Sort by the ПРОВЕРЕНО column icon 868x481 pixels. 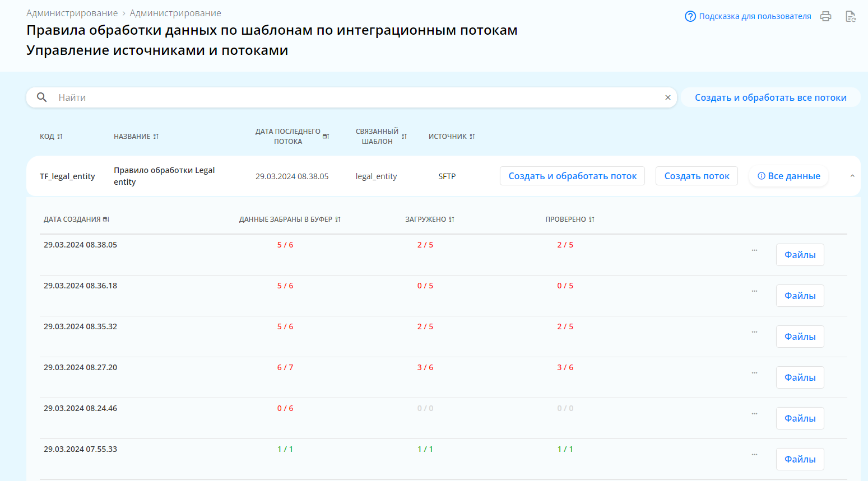point(591,220)
